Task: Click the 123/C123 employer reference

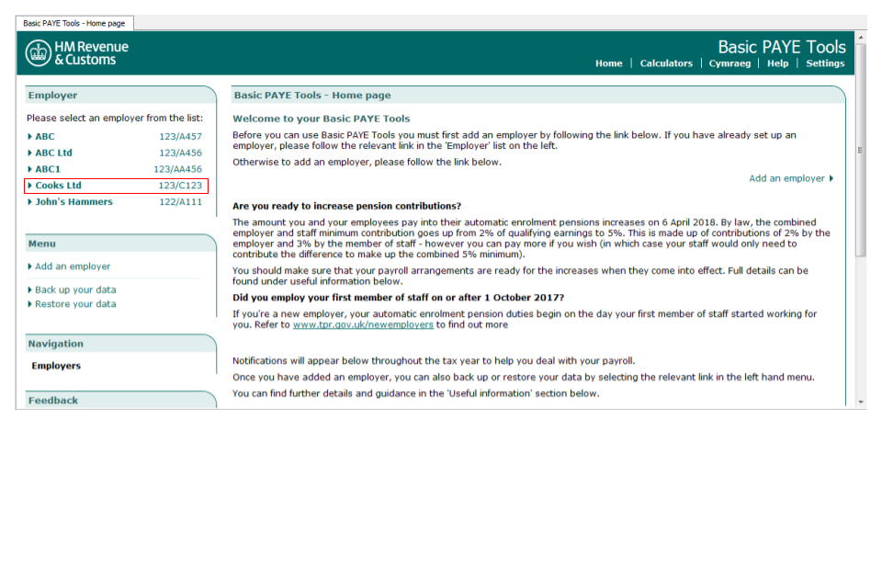Action: 180,185
